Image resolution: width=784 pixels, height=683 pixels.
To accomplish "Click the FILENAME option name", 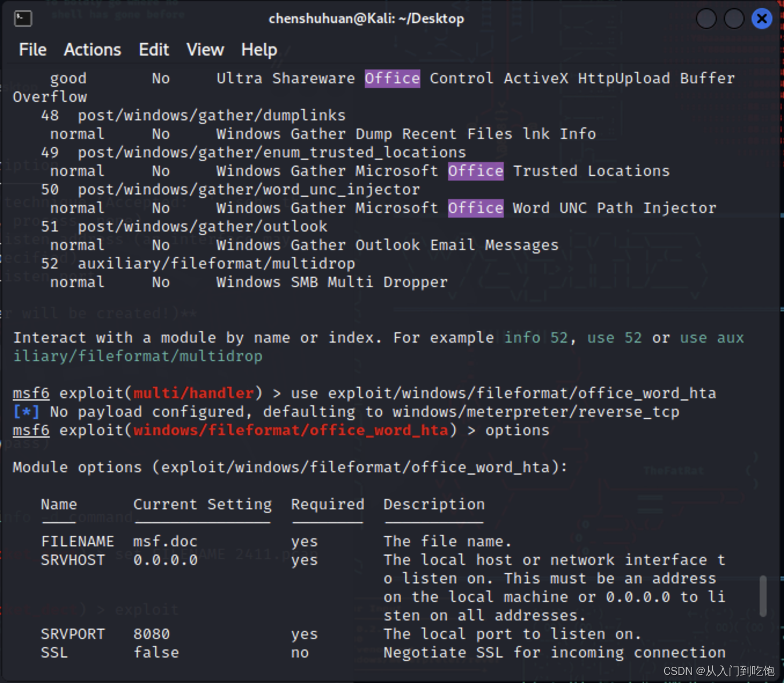I will tap(77, 541).
